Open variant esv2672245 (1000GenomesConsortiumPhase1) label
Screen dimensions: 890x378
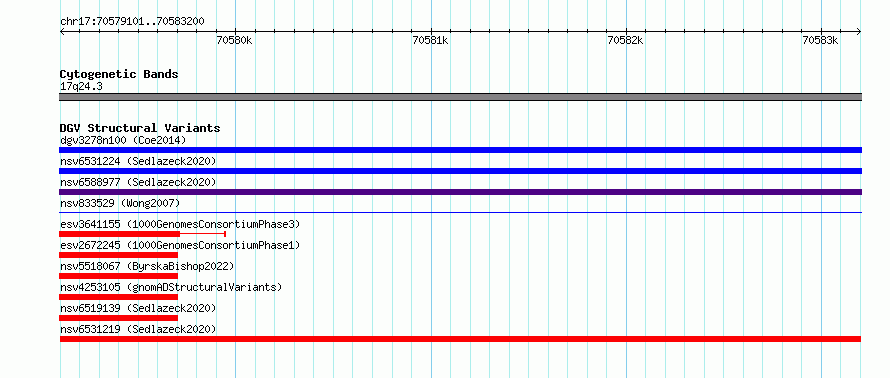pyautogui.click(x=180, y=245)
